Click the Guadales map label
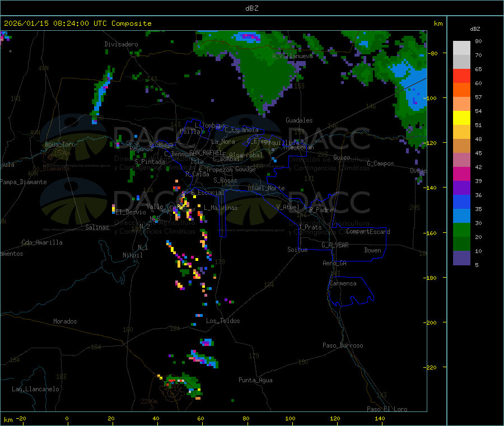The image size is (504, 426). pyautogui.click(x=299, y=120)
